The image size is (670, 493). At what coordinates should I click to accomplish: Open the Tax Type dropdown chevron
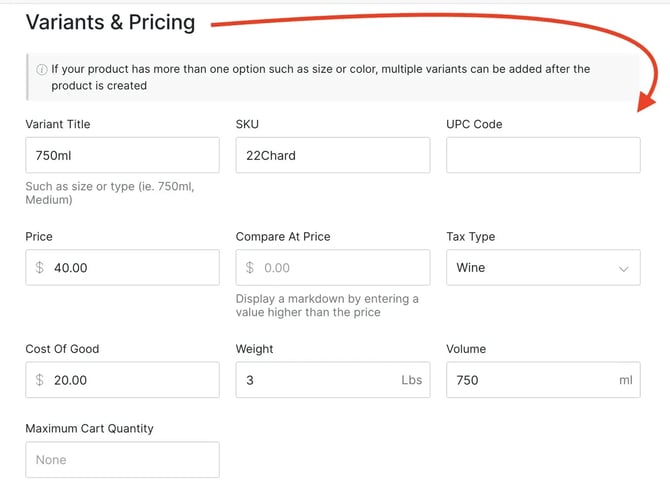click(x=624, y=269)
